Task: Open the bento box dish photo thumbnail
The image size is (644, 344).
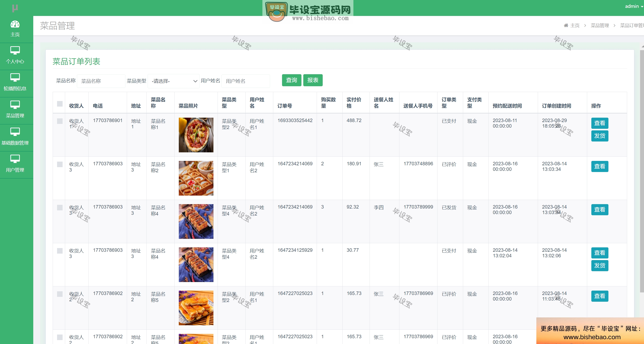Action: click(196, 178)
